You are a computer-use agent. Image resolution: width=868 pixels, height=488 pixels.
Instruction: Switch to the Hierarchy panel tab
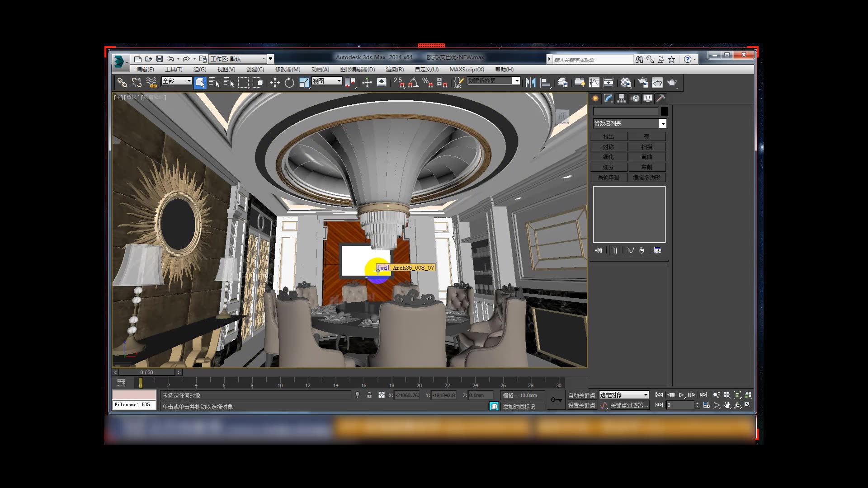click(621, 99)
